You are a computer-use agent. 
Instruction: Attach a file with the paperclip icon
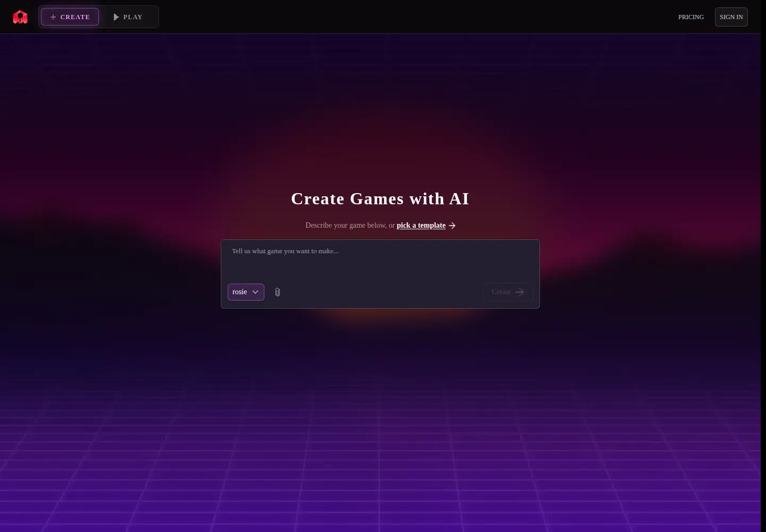pyautogui.click(x=278, y=292)
